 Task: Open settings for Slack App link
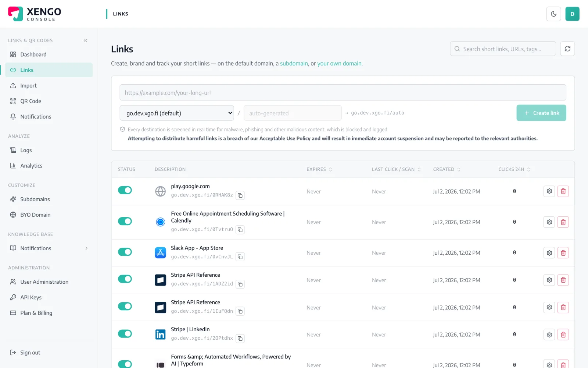(549, 253)
